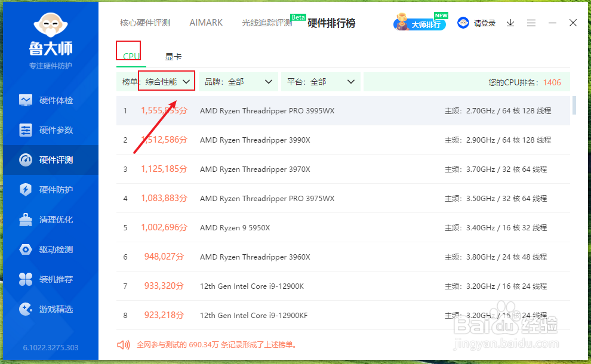Click version number 6.1022.3275.303
The height and width of the screenshot is (364, 591).
point(51,348)
